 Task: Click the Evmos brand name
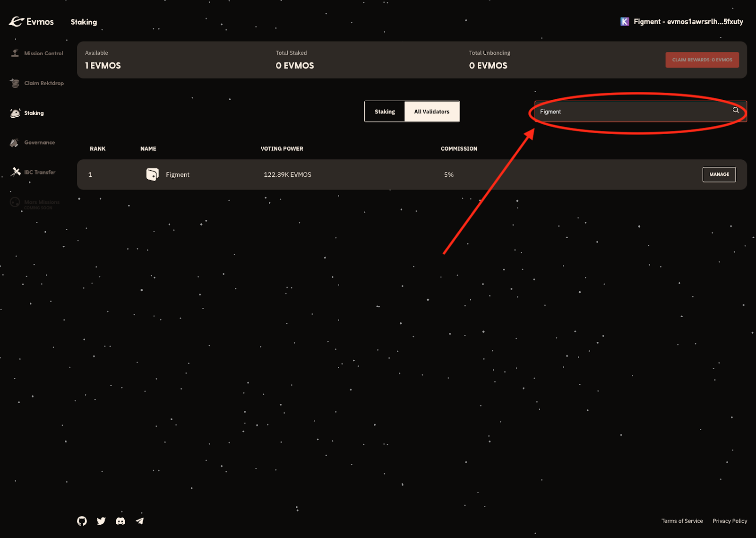pyautogui.click(x=40, y=22)
